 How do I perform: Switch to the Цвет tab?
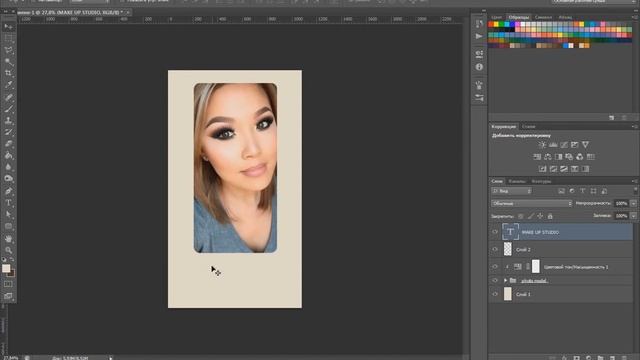click(496, 17)
